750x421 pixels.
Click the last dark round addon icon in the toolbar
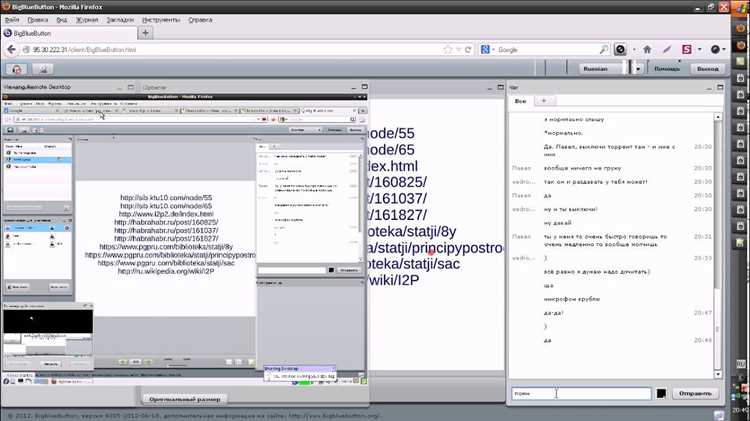pyautogui.click(x=716, y=49)
